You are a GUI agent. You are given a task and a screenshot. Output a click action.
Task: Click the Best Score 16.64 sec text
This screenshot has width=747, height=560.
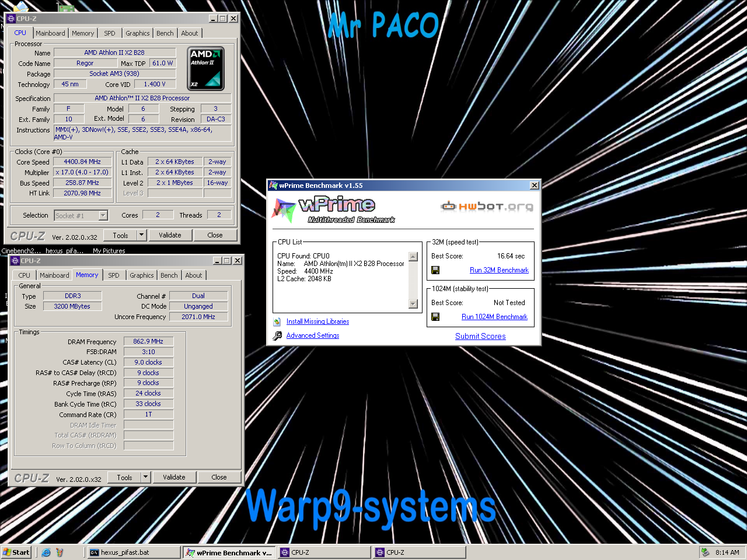click(511, 256)
